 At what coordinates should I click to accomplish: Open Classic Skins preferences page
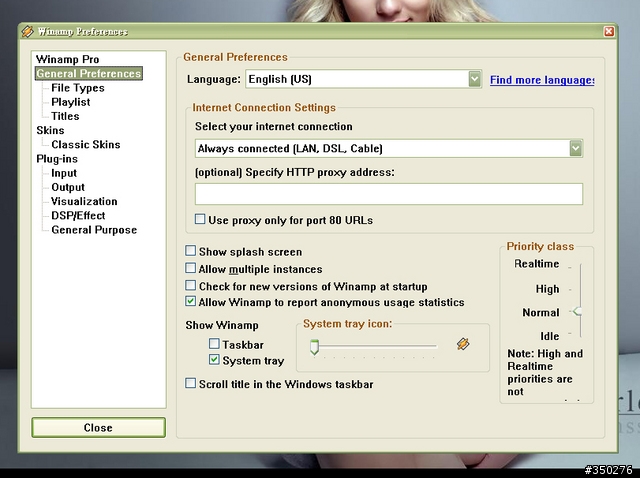[x=86, y=145]
